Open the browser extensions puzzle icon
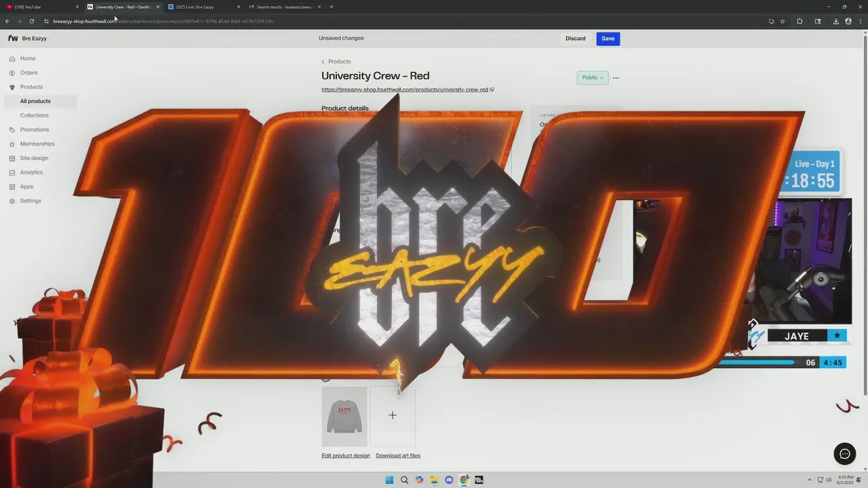Screen dimensions: 868x488 click(x=800, y=21)
